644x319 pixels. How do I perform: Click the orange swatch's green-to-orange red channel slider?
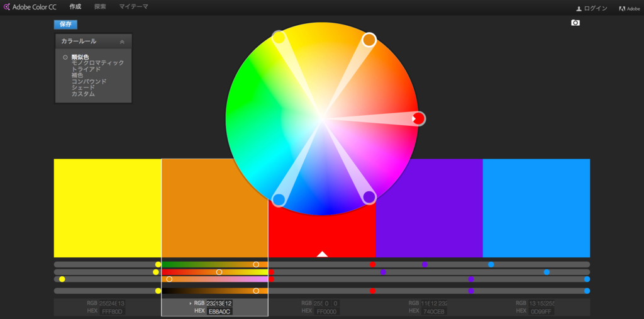click(x=215, y=264)
